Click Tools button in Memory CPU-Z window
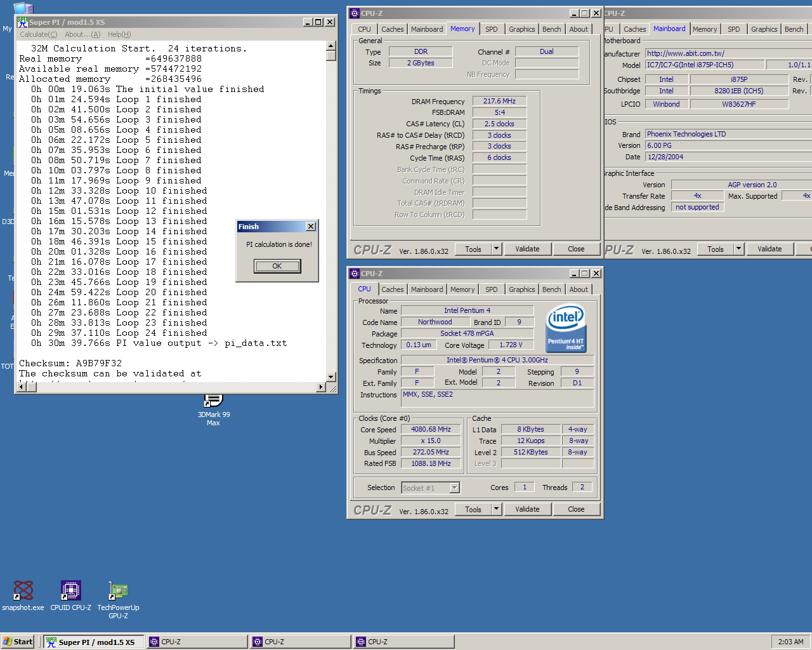This screenshot has width=812, height=650. point(473,249)
